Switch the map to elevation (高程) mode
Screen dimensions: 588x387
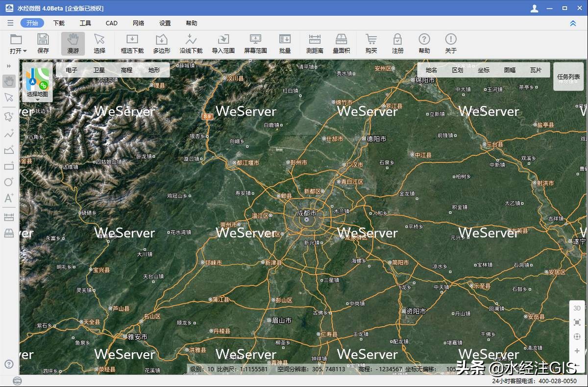click(x=126, y=70)
